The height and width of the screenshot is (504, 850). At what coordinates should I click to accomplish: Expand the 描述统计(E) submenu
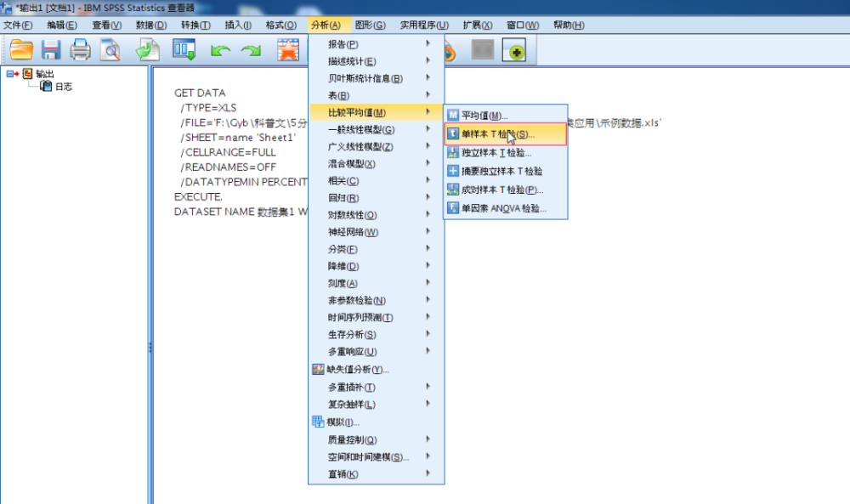click(x=377, y=61)
